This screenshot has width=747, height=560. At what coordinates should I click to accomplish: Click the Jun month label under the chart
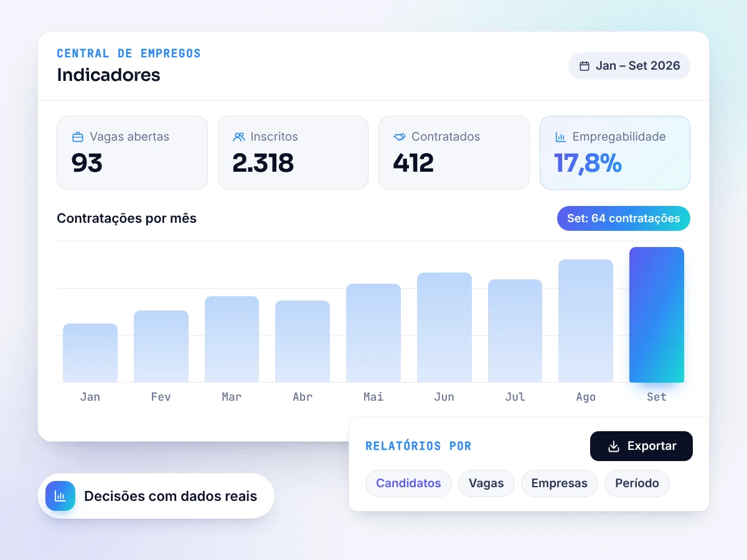[x=444, y=397]
